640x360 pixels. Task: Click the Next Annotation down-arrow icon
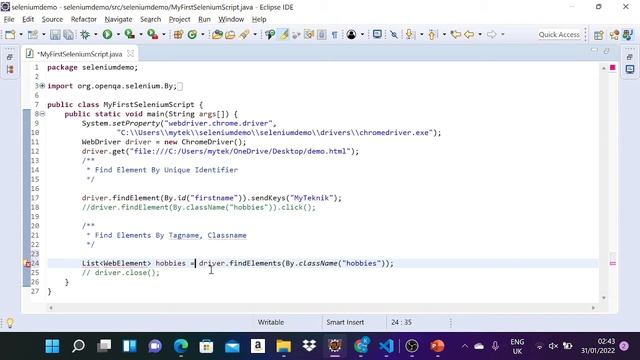(409, 35)
